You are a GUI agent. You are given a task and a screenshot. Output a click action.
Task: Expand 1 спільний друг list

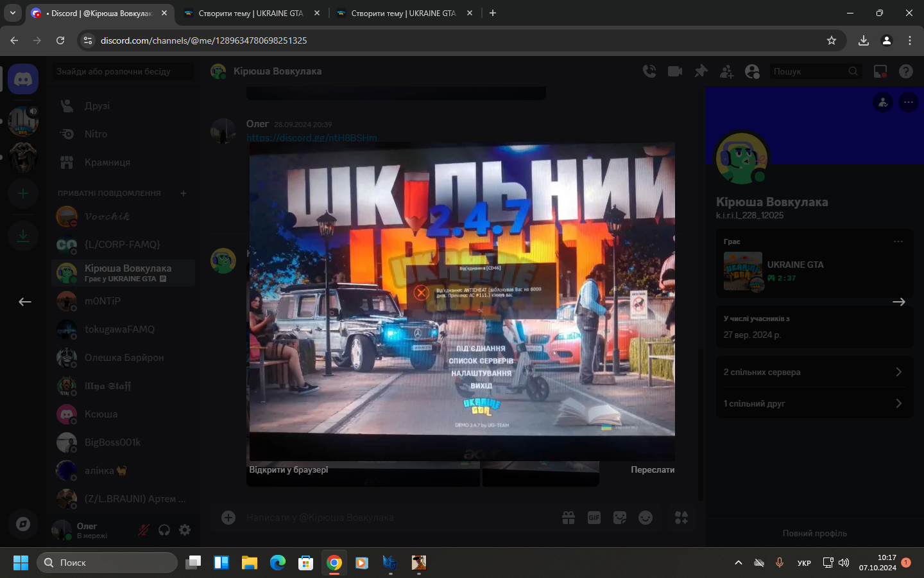coord(814,403)
